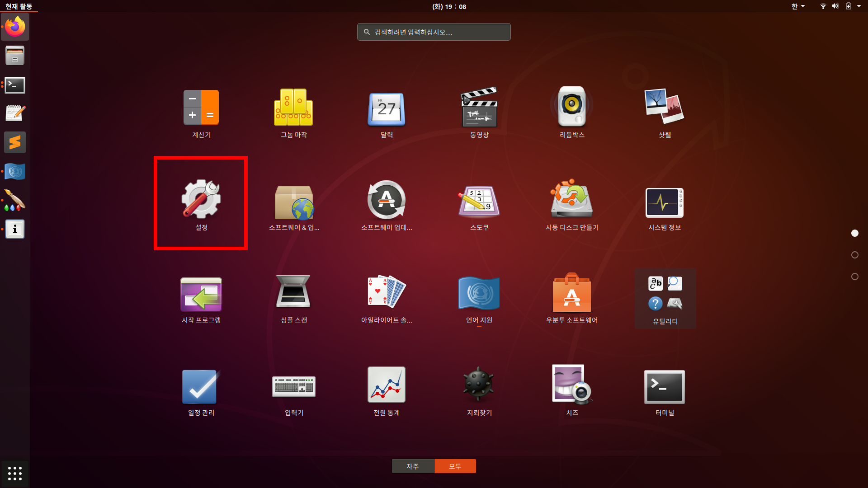This screenshot has width=868, height=488.
Task: Launch 시동 디스크 만들기 startup disk creator
Action: 572,200
